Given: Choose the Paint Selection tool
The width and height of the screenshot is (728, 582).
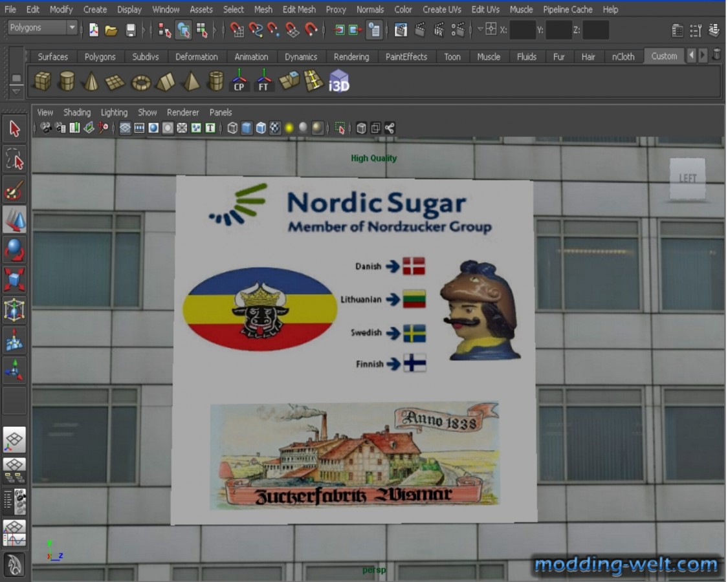Looking at the screenshot, I should coord(15,190).
